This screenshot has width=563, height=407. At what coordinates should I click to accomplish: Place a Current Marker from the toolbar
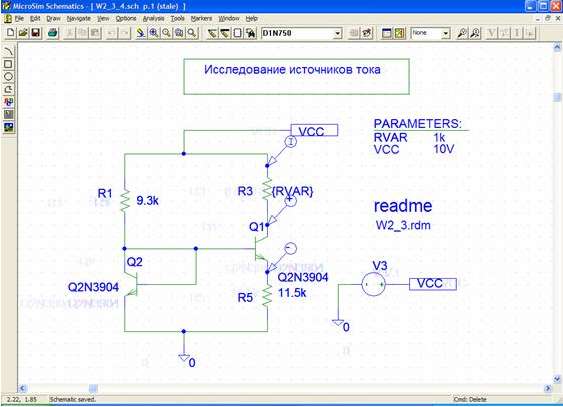coord(475,33)
